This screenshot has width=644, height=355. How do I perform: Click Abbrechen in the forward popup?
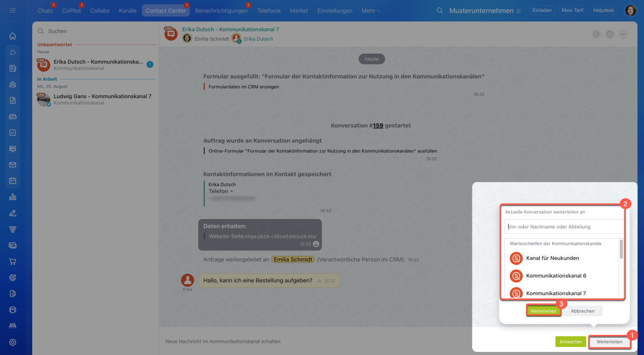583,311
